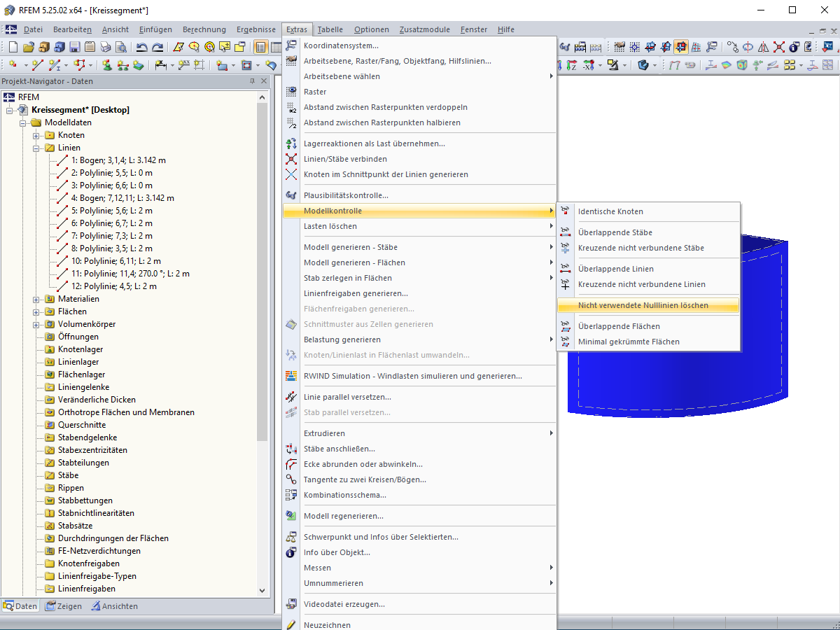Select the line support tool icon
The width and height of the screenshot is (840, 630).
pos(123,64)
